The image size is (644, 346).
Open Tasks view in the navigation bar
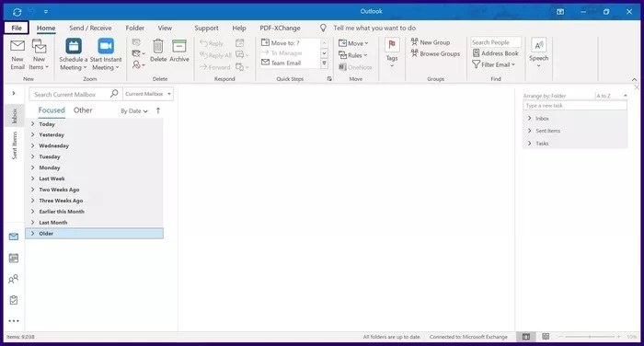click(14, 300)
